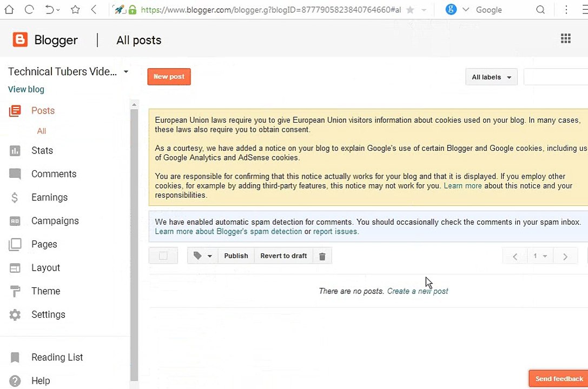Click the Help question mark icon
Image resolution: width=588 pixels, height=389 pixels.
[15, 381]
